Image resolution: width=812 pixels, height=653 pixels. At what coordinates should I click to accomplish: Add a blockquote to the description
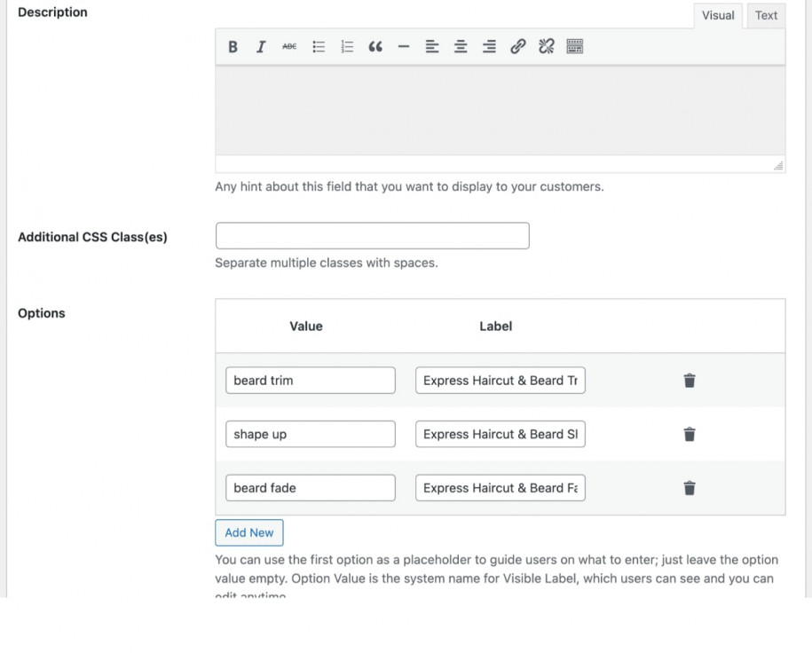point(374,46)
